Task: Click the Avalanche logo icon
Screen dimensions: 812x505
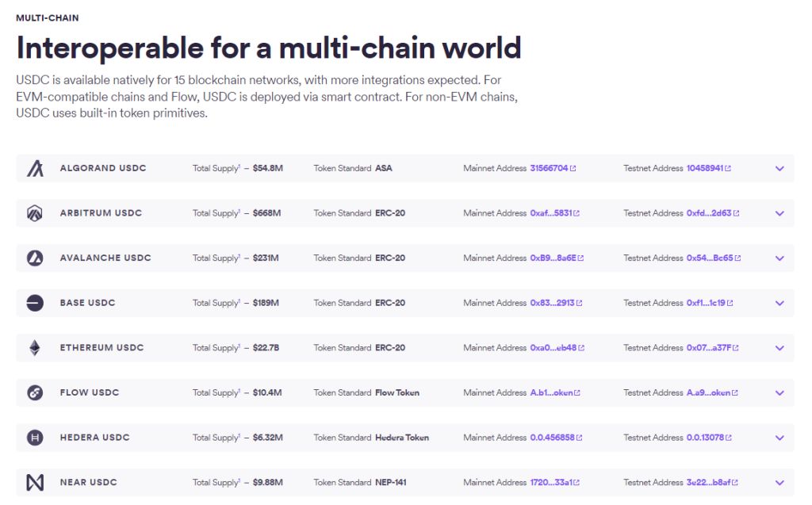Action: tap(35, 258)
